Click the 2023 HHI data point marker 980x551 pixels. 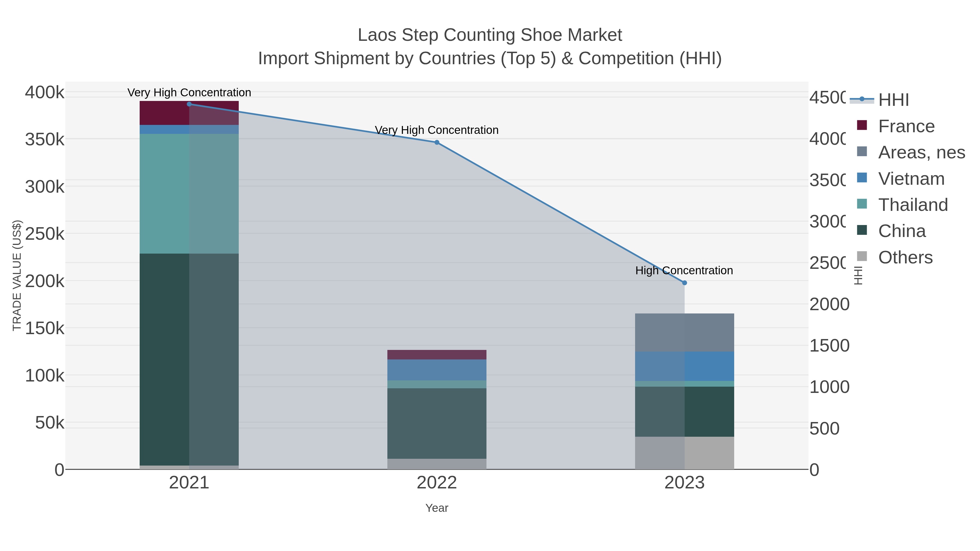pos(684,283)
